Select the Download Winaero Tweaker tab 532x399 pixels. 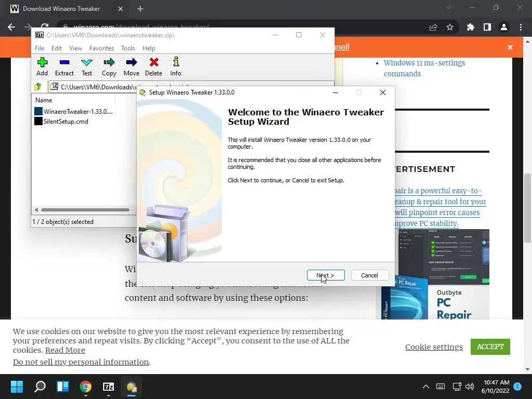click(x=66, y=9)
